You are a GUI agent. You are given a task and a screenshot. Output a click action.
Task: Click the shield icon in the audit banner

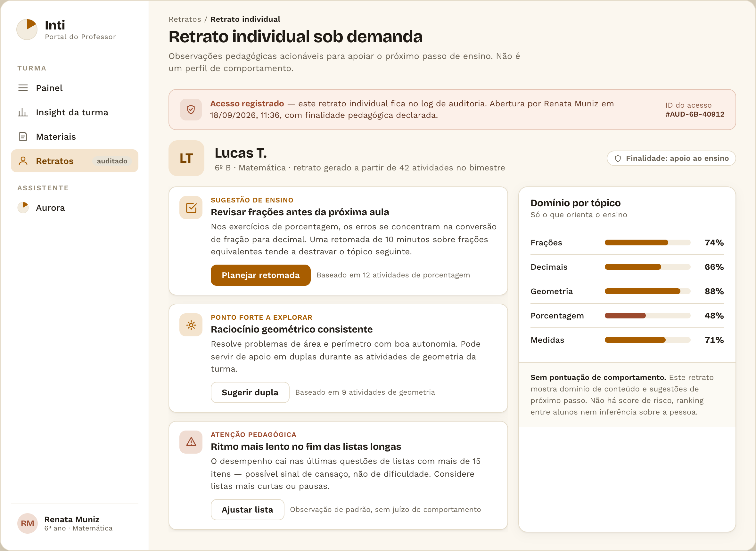point(191,110)
